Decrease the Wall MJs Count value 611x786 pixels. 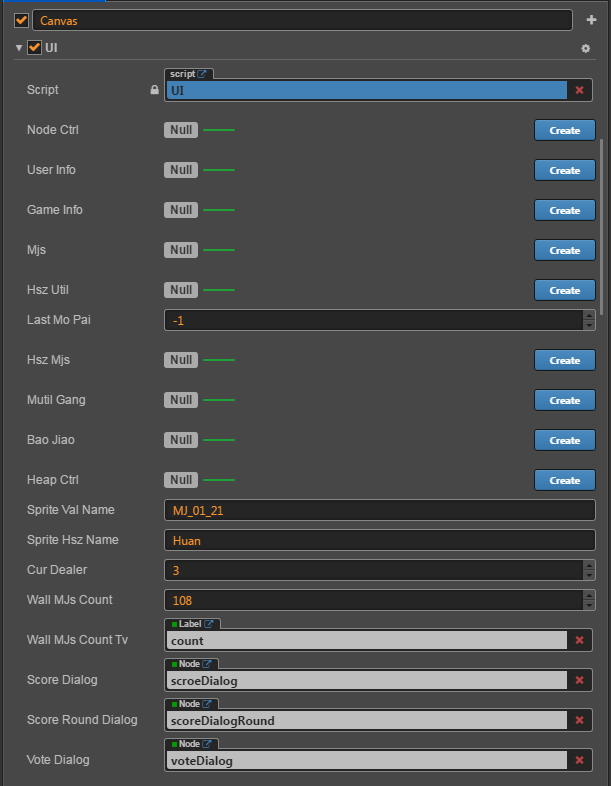(589, 605)
